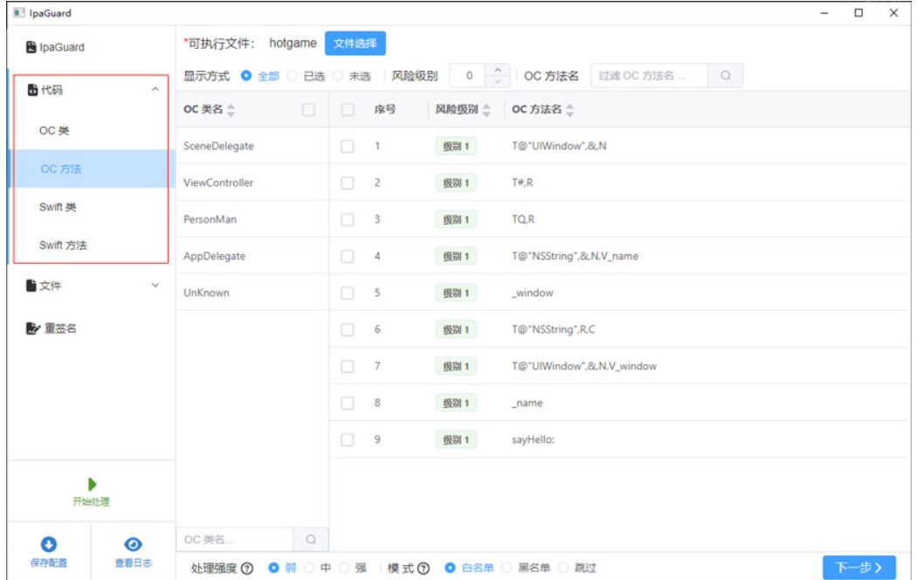Click the 保存配置 download icon

pos(49,544)
